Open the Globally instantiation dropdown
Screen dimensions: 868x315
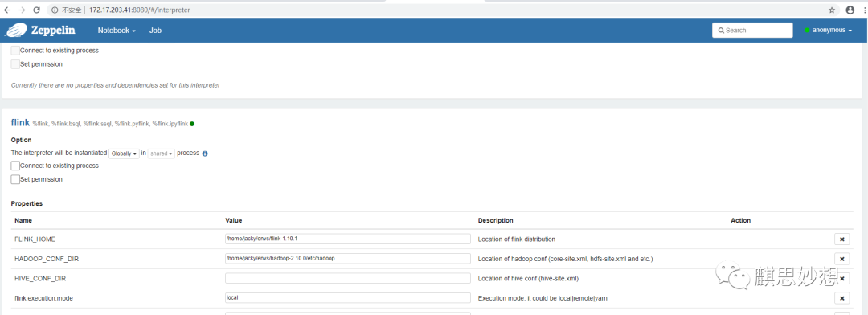(124, 153)
